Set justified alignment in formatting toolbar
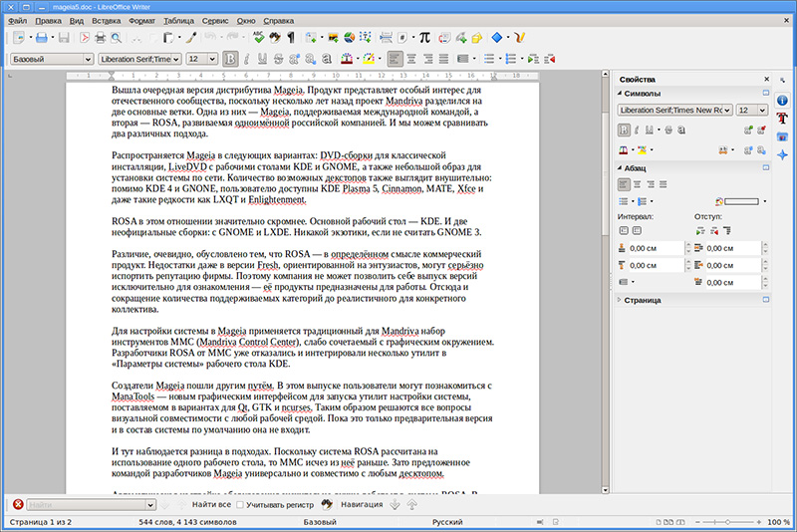This screenshot has height=532, width=797. [x=443, y=59]
